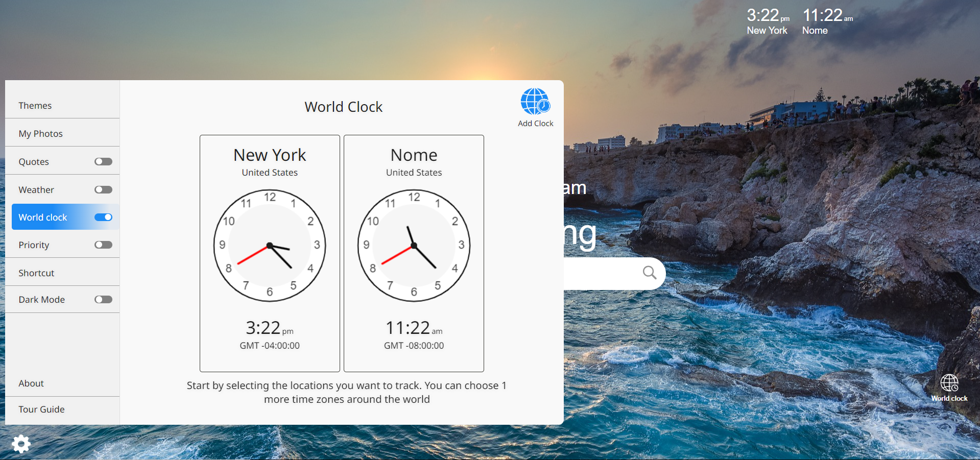Disable the World clock toggle
The image size is (980, 460).
pos(103,217)
